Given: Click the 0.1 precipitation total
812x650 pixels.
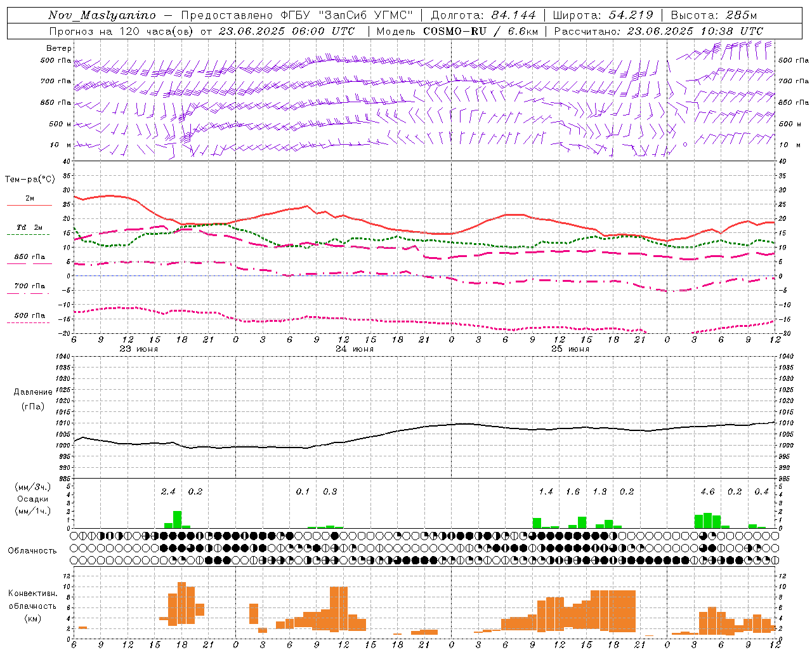Looking at the screenshot, I should (x=303, y=491).
